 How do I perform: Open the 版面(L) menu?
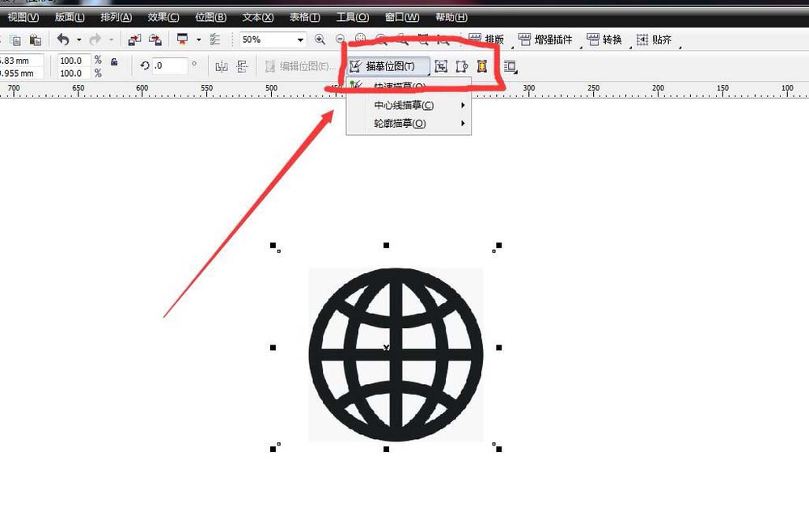click(x=70, y=17)
